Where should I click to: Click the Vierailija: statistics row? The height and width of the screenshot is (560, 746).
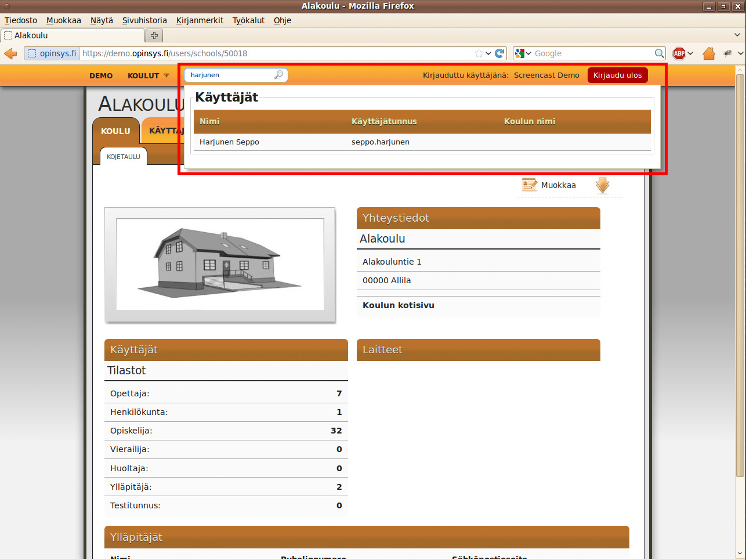click(226, 449)
